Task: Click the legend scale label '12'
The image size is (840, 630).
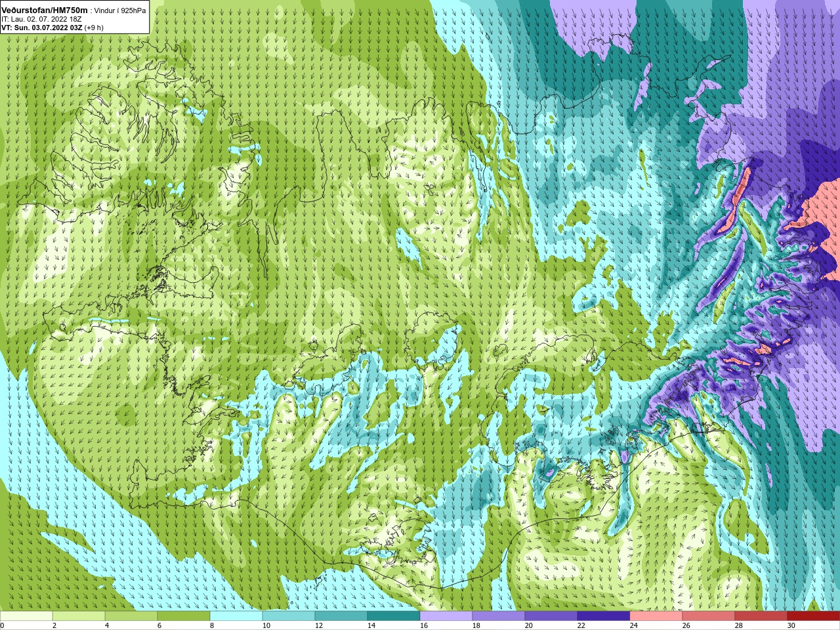Action: 319,625
